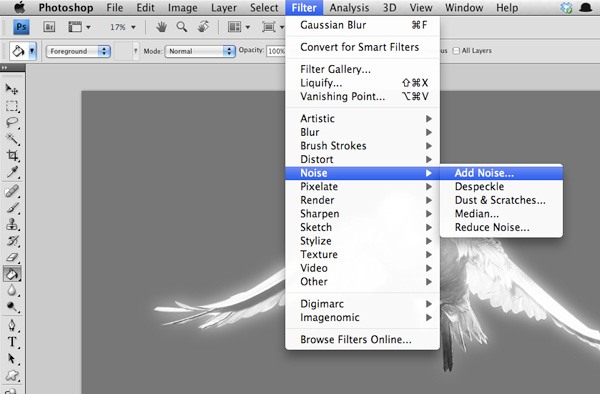Viewport: 600px width, 394px height.
Task: Pick the Hand tool in application bar
Action: point(161,27)
